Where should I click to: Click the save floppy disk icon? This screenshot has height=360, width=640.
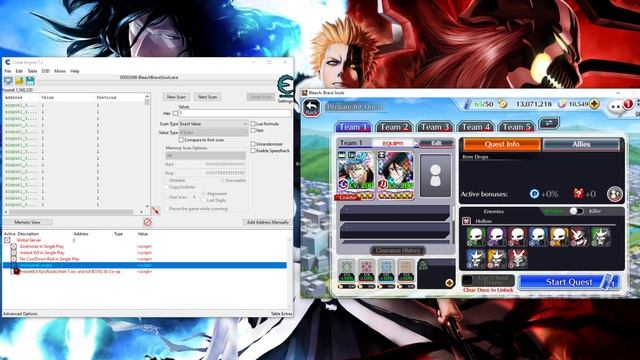click(30, 81)
